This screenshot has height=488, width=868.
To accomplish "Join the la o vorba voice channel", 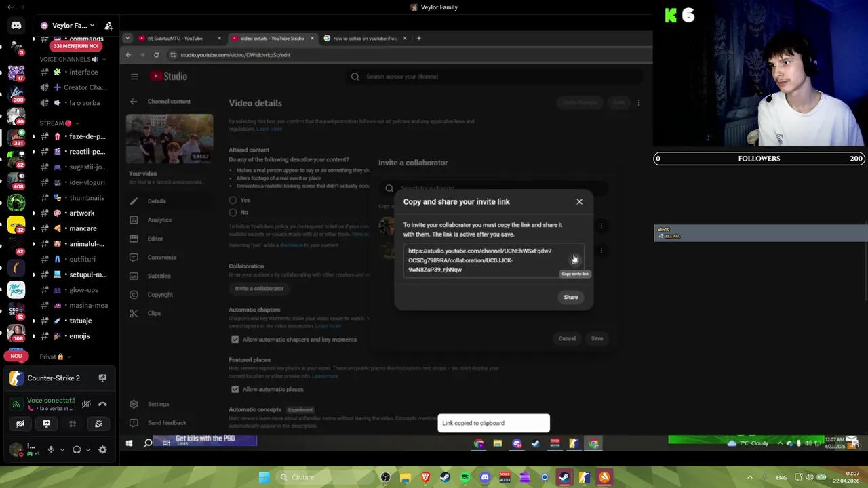I will [76, 103].
